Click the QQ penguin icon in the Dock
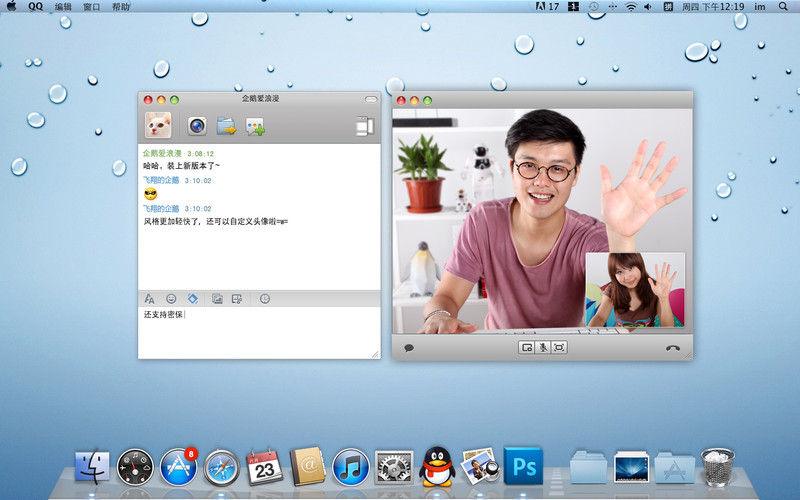800x500 pixels. coord(437,466)
